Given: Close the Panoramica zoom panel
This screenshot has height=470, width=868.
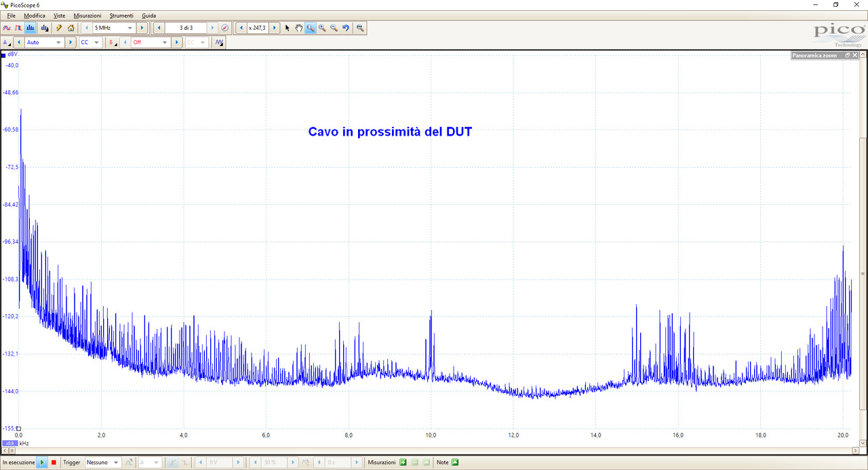Looking at the screenshot, I should pos(855,55).
